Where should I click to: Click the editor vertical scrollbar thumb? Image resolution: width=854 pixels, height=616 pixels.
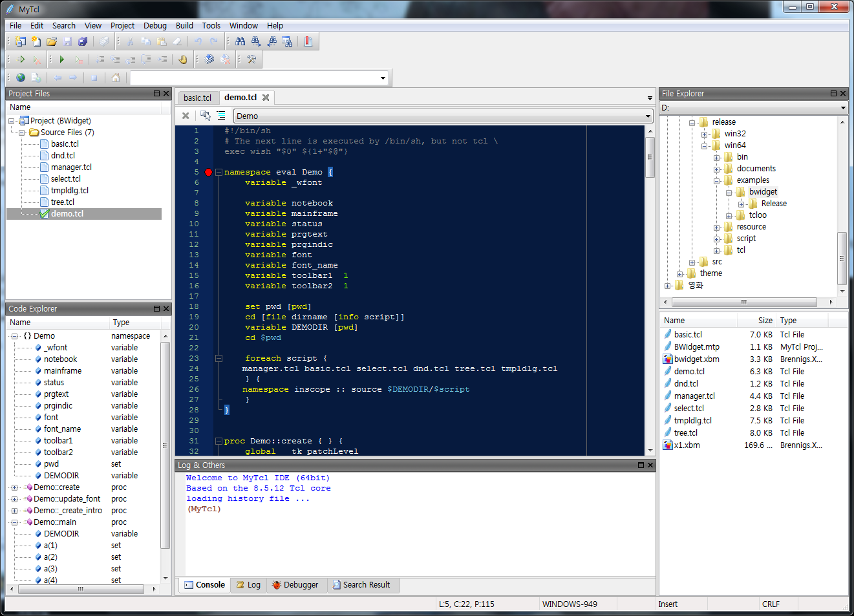(650, 156)
